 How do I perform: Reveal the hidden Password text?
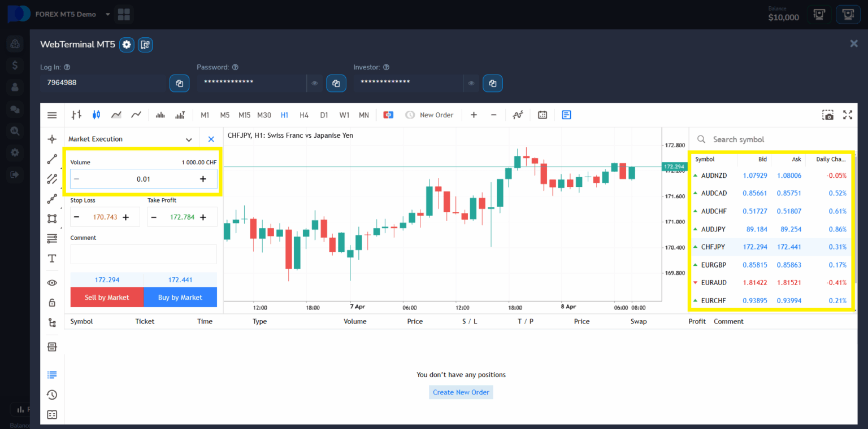pos(314,82)
